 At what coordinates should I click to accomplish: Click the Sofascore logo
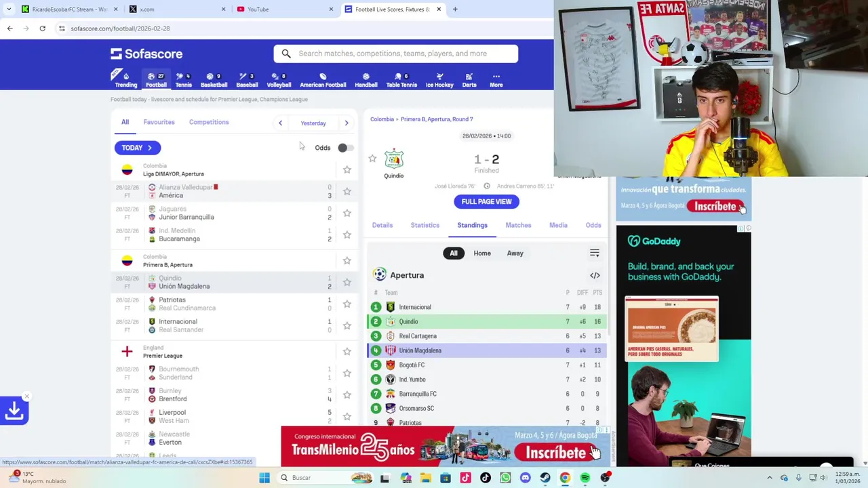click(146, 54)
